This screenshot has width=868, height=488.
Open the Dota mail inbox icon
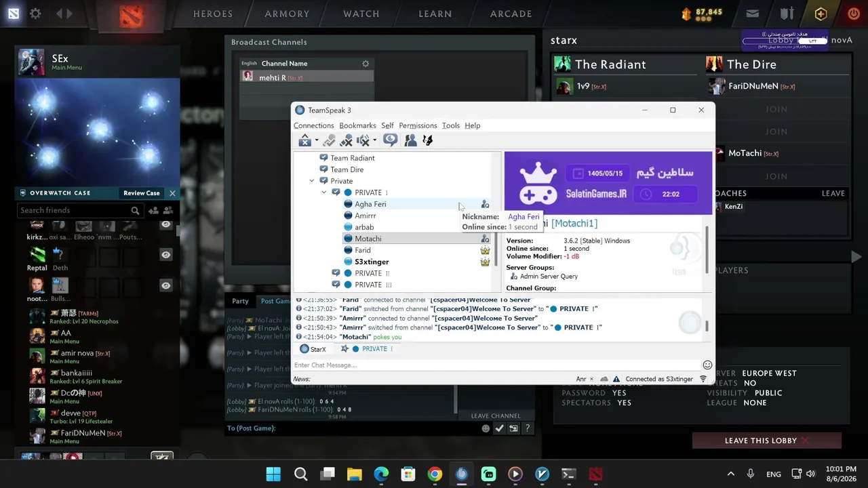click(752, 14)
